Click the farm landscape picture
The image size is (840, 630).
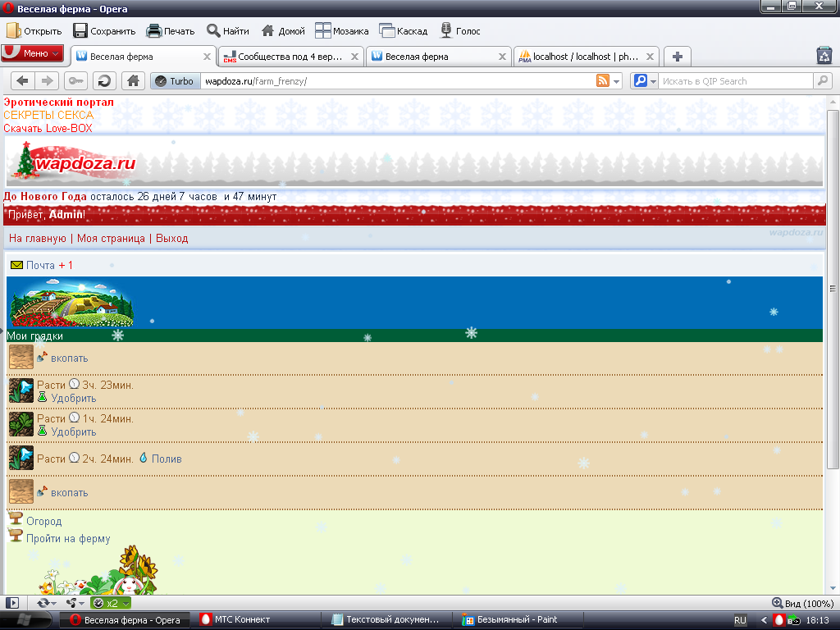72,303
